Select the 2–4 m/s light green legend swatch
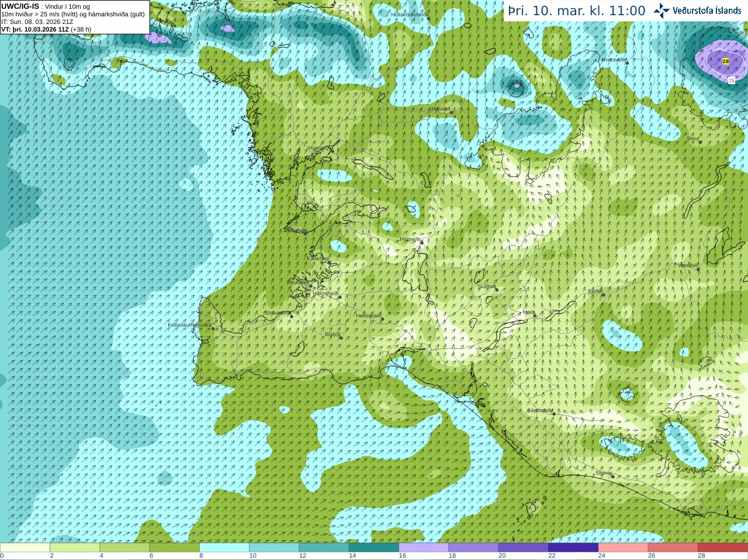Image resolution: width=748 pixels, height=560 pixels. pyautogui.click(x=75, y=548)
